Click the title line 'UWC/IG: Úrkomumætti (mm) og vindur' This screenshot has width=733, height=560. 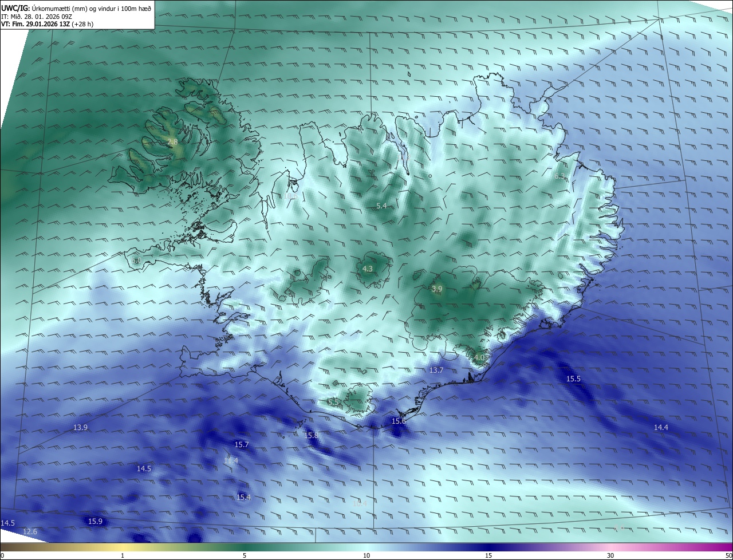click(76, 8)
